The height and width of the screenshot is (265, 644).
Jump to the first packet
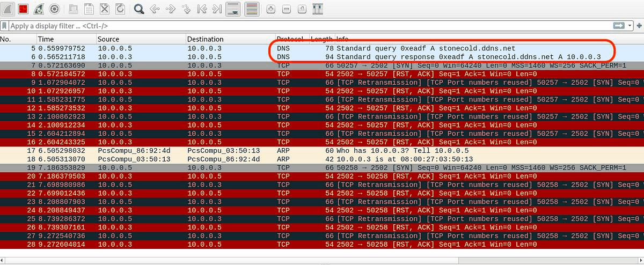point(202,9)
